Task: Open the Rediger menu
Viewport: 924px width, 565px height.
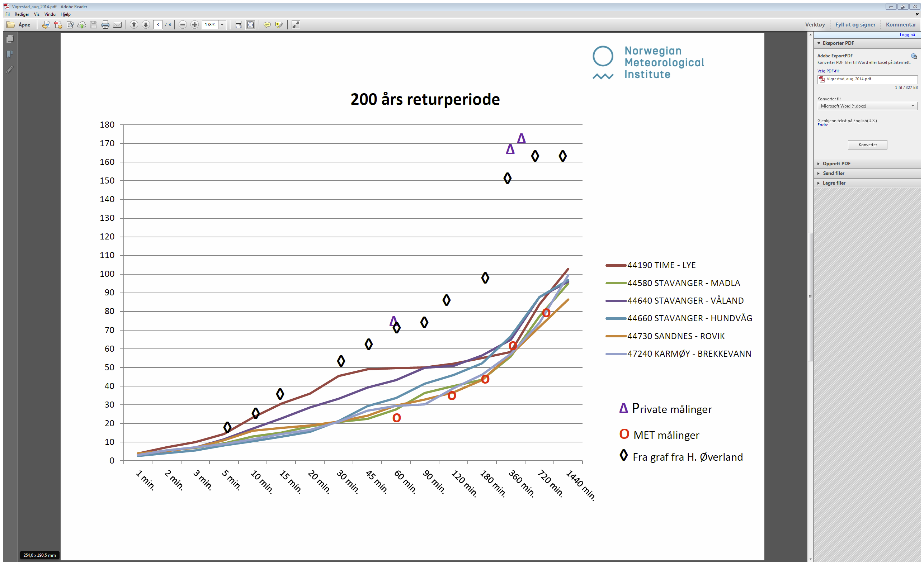Action: pyautogui.click(x=22, y=14)
